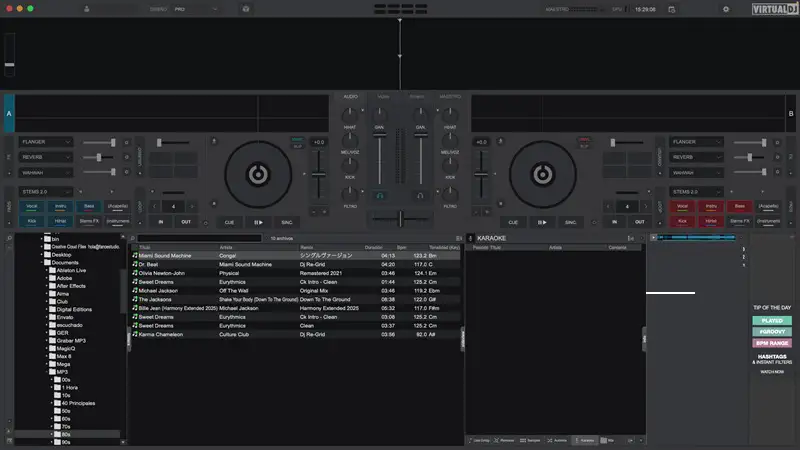Adjust the crossfader slider
This screenshot has width=800, height=450.
(401, 219)
